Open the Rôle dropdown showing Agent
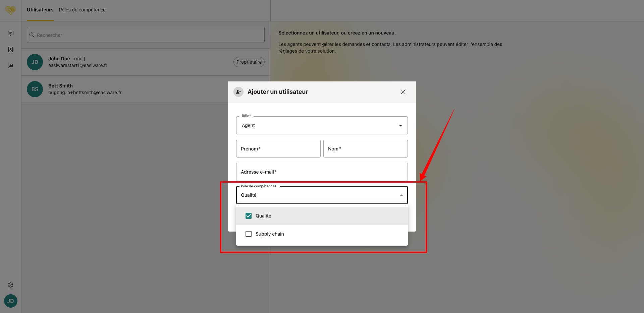644x313 pixels. pos(322,125)
